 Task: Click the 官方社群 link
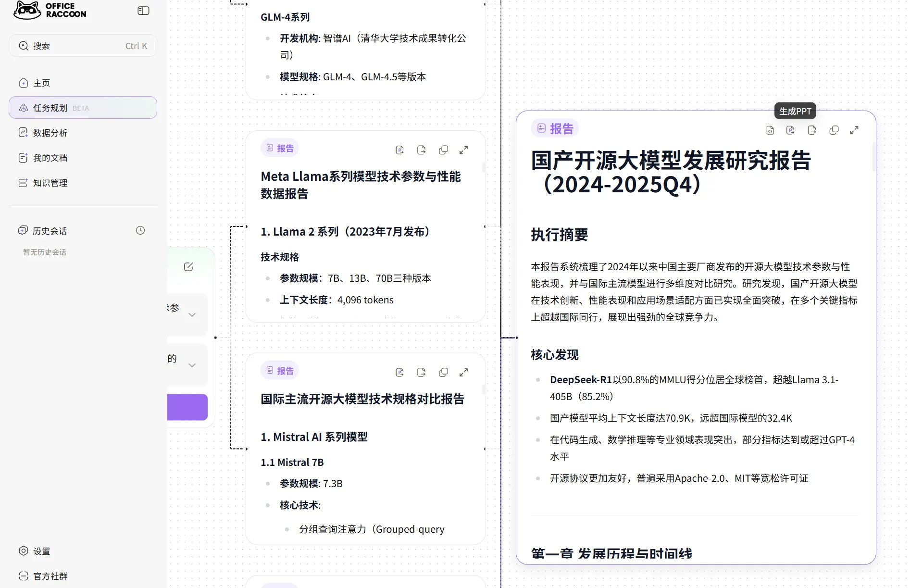[x=50, y=576]
